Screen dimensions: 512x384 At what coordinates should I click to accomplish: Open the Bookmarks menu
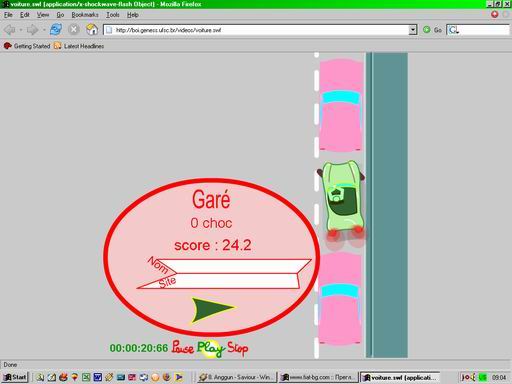point(85,15)
